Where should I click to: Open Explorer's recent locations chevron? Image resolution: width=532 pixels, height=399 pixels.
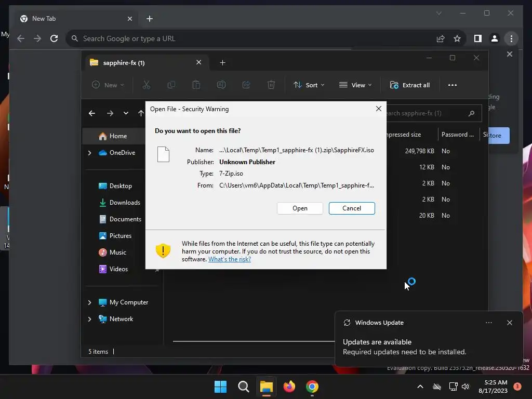point(126,113)
